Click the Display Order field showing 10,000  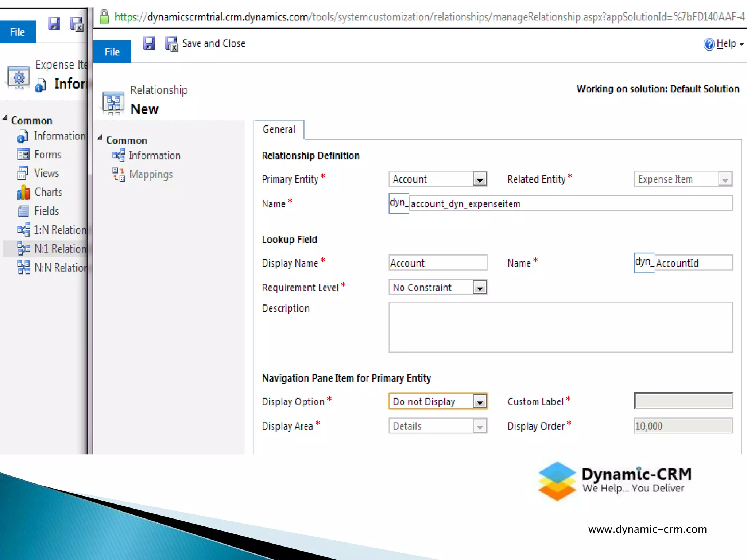click(x=683, y=426)
